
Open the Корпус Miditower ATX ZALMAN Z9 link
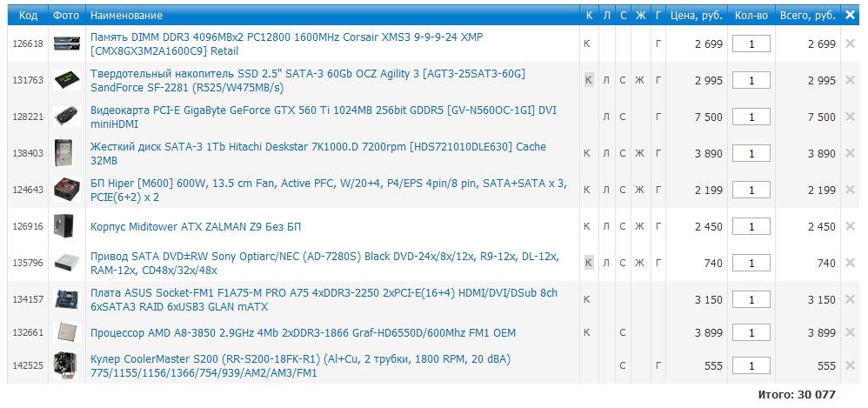pos(196,227)
